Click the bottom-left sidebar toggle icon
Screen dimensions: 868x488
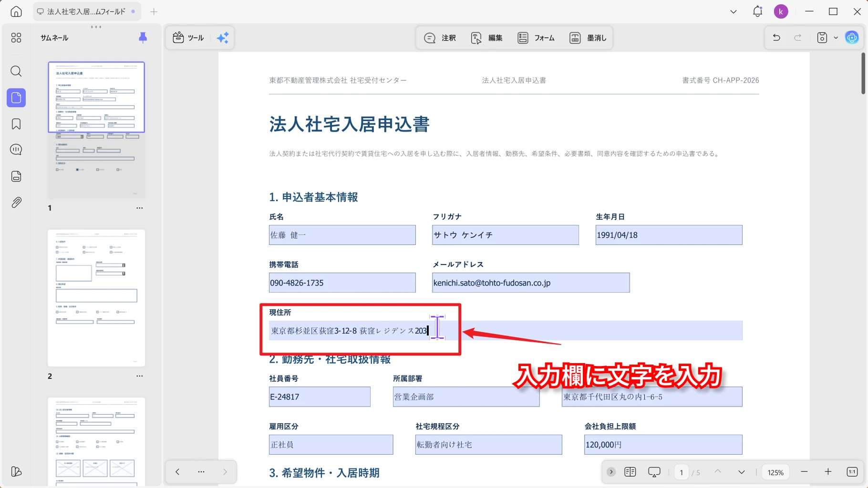pos(16,471)
